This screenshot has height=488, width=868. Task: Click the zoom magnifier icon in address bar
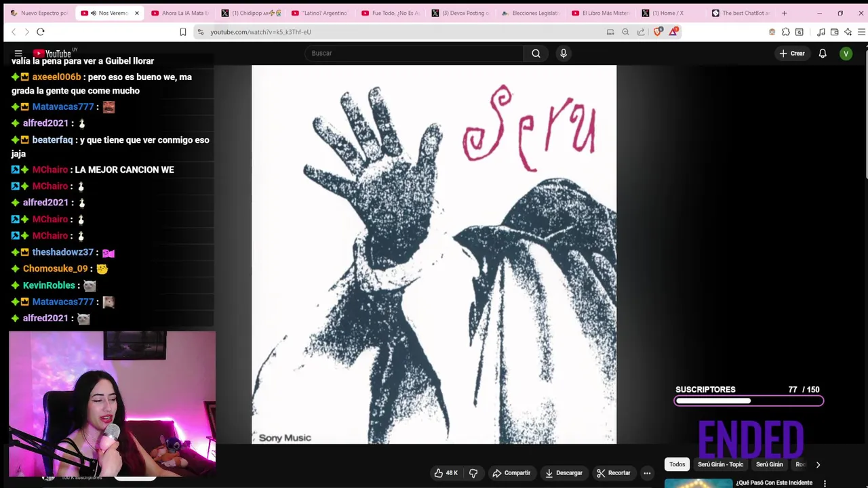click(x=625, y=32)
